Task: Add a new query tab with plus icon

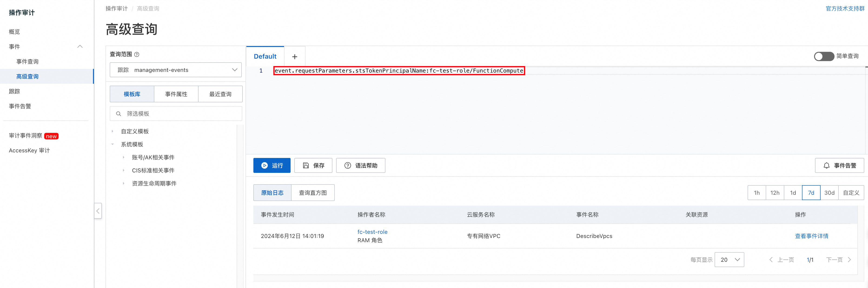Action: pos(295,57)
